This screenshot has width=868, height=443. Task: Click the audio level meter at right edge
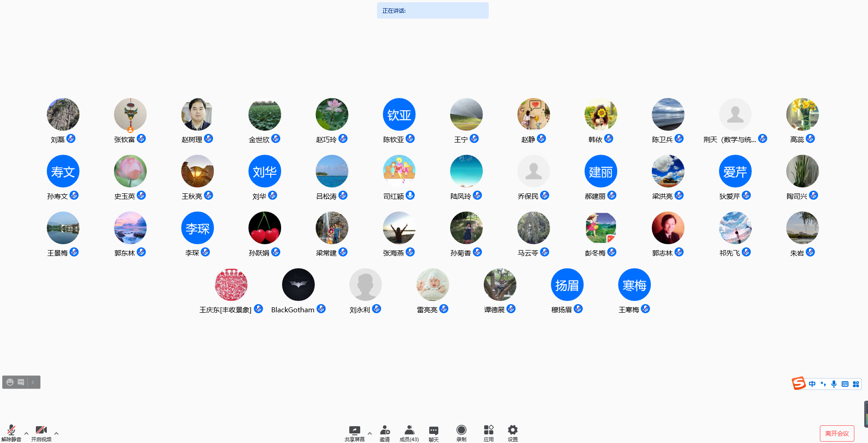pyautogui.click(x=866, y=414)
